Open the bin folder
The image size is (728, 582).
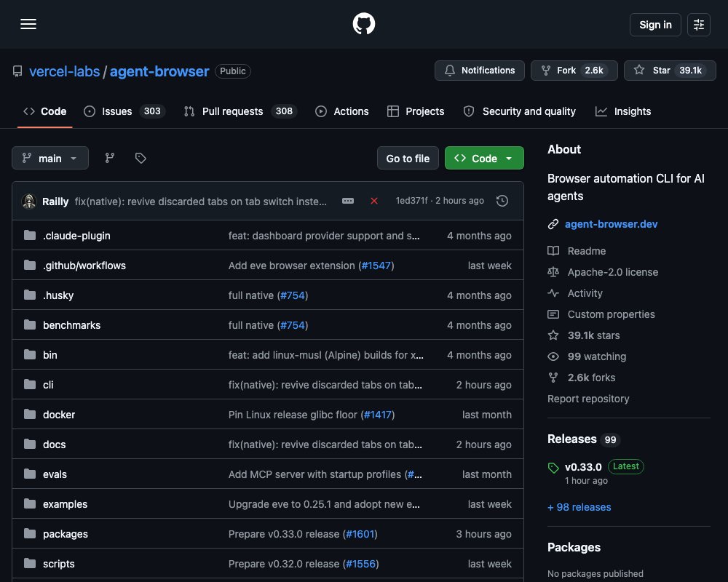coord(50,355)
